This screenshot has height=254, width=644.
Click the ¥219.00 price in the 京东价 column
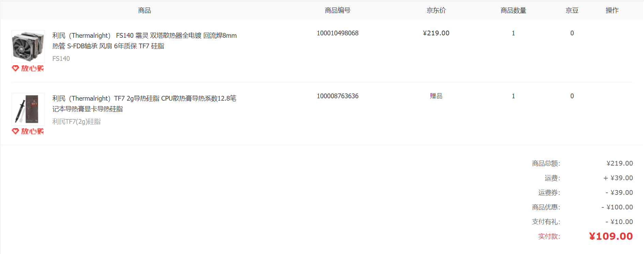click(436, 33)
